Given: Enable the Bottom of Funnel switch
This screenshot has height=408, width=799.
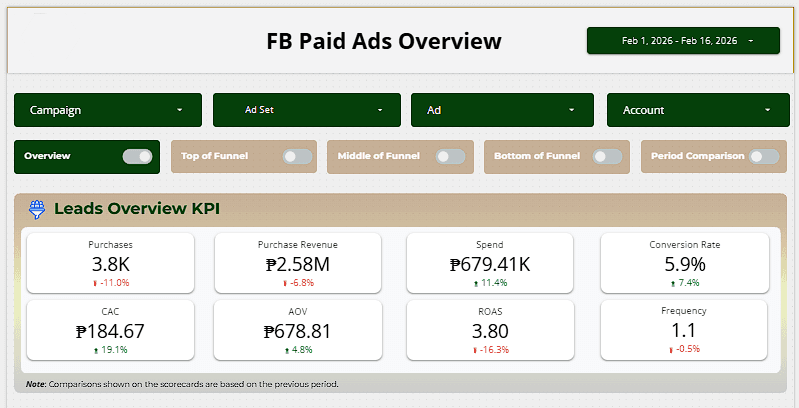Looking at the screenshot, I should [x=607, y=156].
